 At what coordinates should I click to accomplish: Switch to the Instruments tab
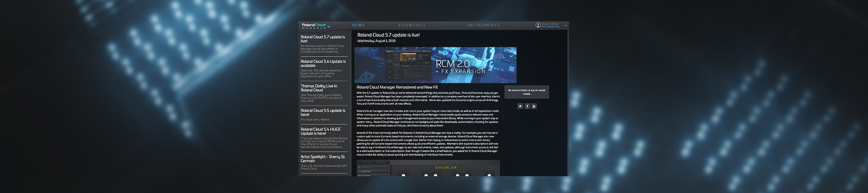coord(483,25)
